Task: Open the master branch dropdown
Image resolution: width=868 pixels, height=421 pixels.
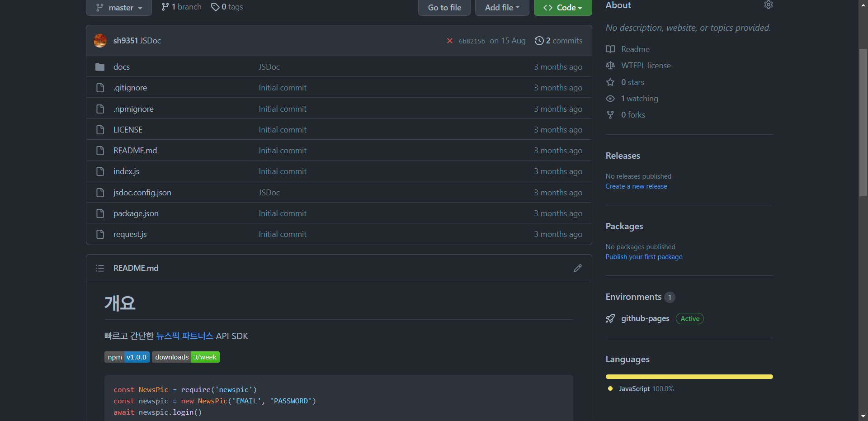Action: click(x=119, y=8)
